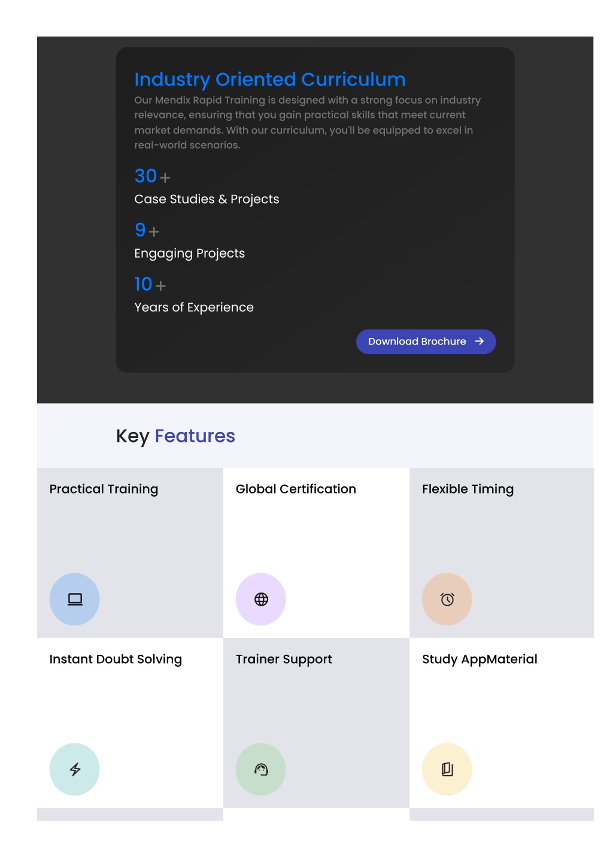Screen dimensions: 613x868
Task: Click the 10+ Years of Experience statistic
Action: [x=193, y=294]
